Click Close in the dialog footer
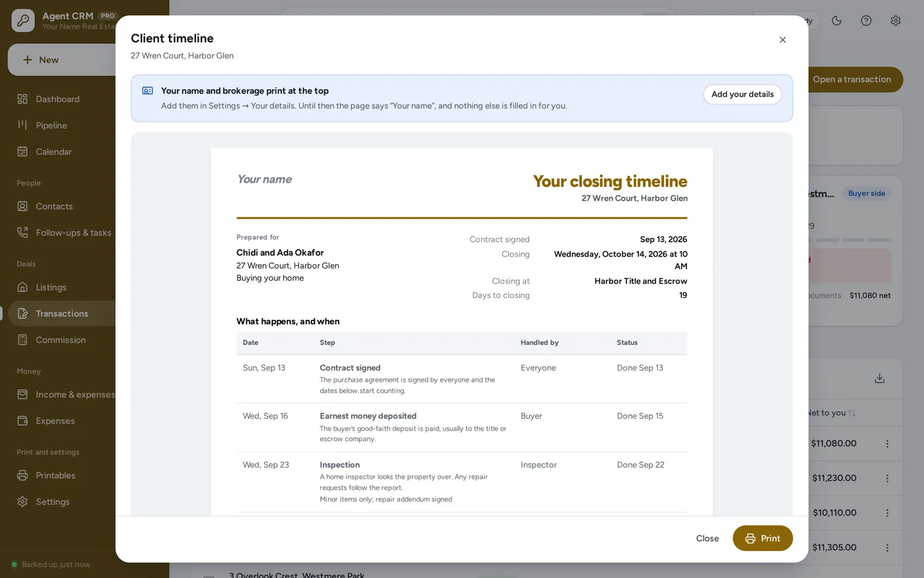Screen dimensions: 924x578 [x=708, y=538]
